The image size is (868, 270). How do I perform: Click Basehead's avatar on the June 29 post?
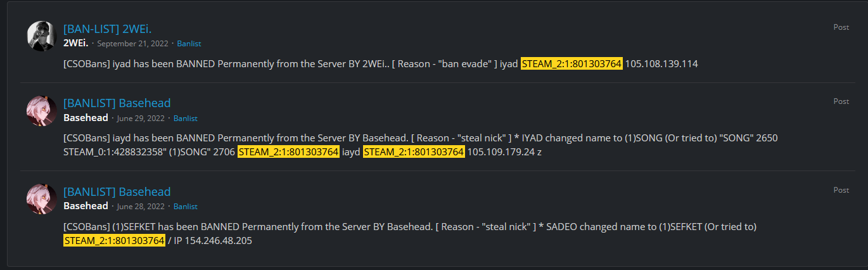tap(42, 110)
